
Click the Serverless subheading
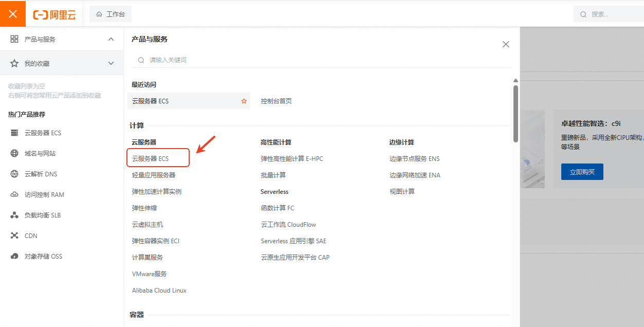coord(274,192)
